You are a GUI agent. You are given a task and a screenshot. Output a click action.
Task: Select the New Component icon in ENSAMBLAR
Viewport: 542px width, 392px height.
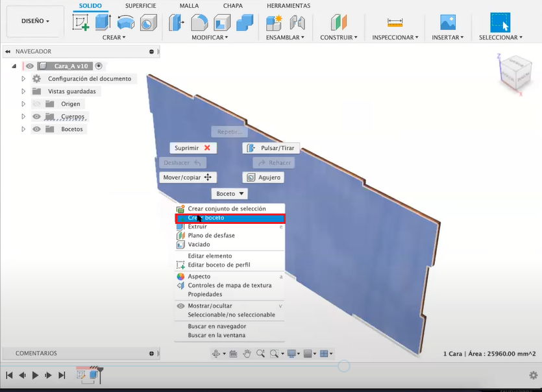click(274, 23)
